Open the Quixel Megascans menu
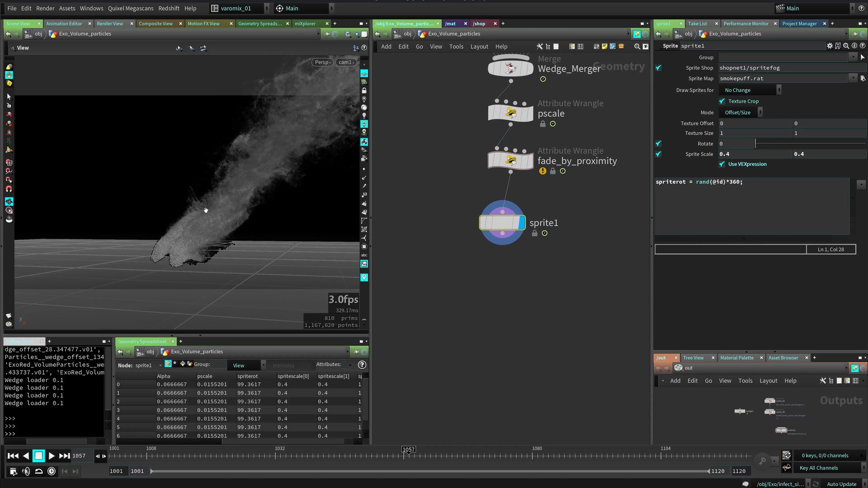This screenshot has width=868, height=488. point(131,8)
